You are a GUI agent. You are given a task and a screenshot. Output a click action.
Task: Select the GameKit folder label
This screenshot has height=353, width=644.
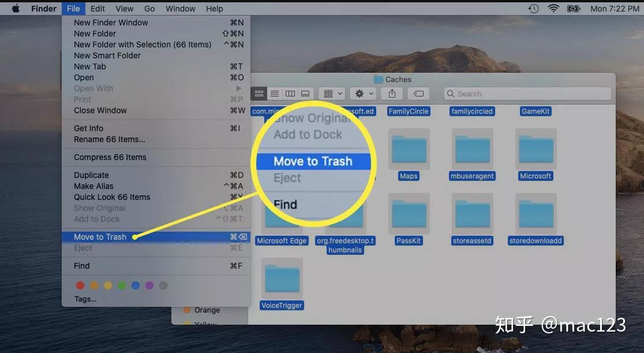(x=536, y=112)
